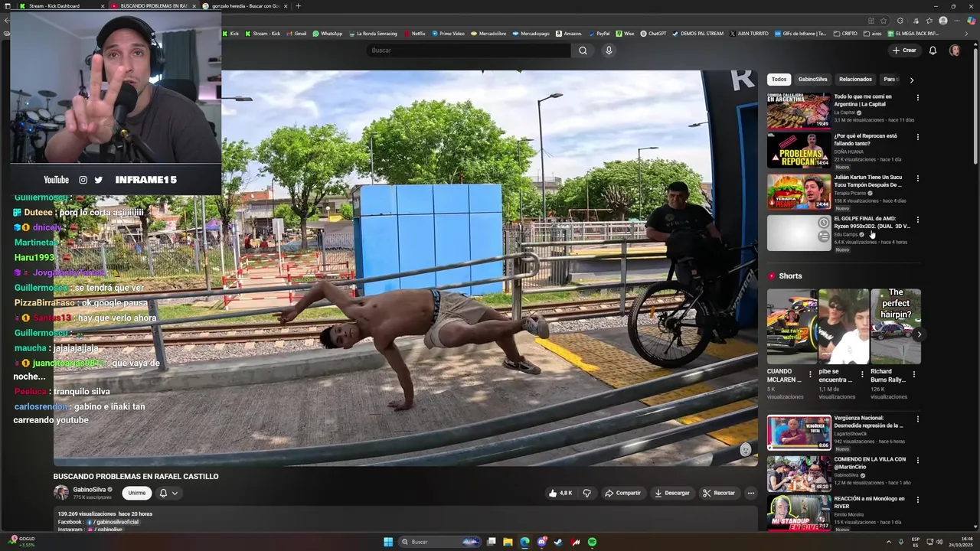
Task: Dislike the video
Action: pos(587,493)
